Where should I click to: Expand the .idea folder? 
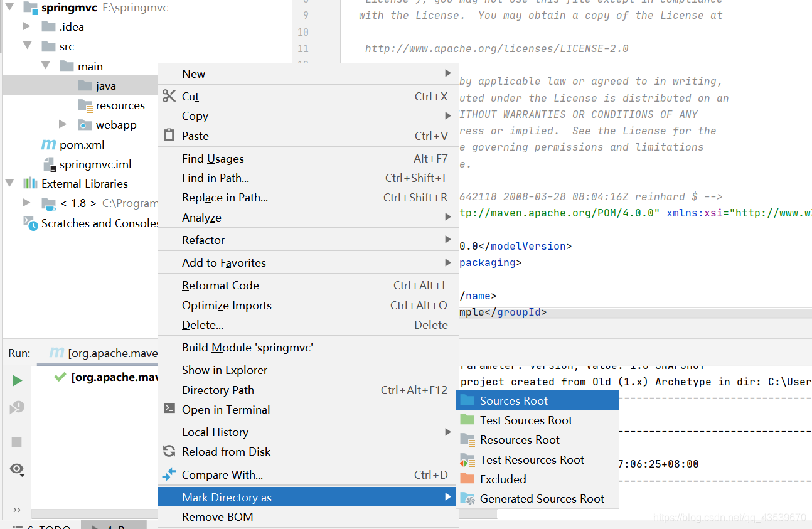(26, 26)
